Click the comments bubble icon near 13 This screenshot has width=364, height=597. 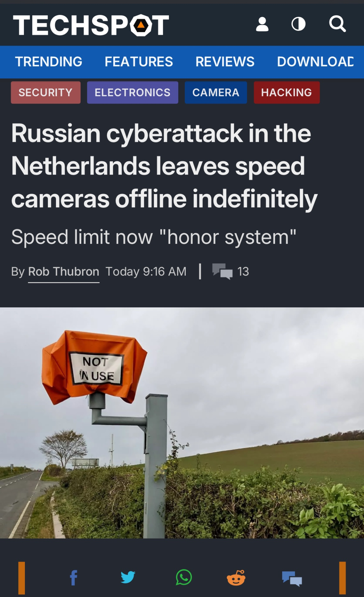click(222, 271)
